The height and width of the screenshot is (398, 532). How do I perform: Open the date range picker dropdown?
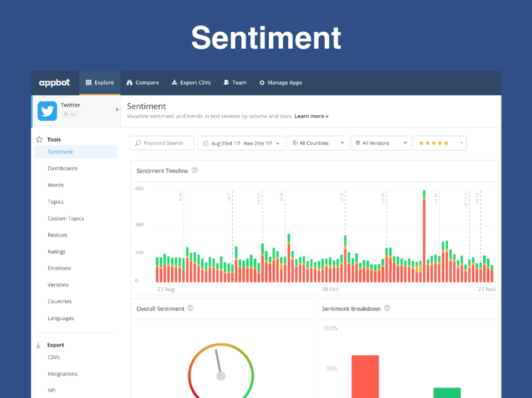[x=241, y=143]
